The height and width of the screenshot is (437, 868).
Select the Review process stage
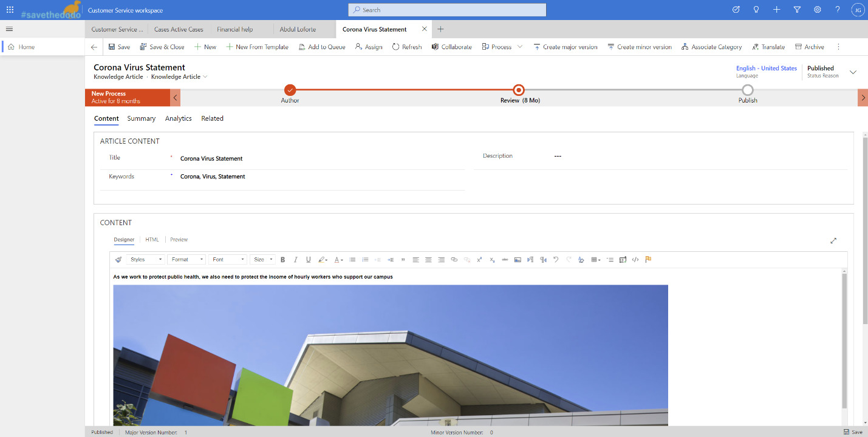pos(519,90)
